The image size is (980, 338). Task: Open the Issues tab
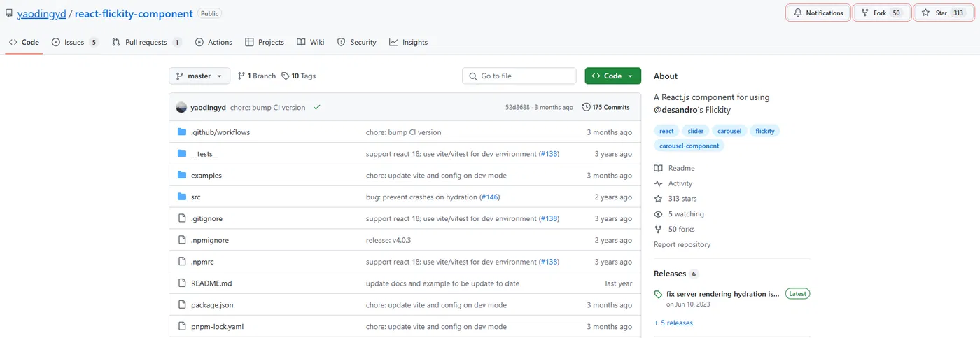[75, 42]
